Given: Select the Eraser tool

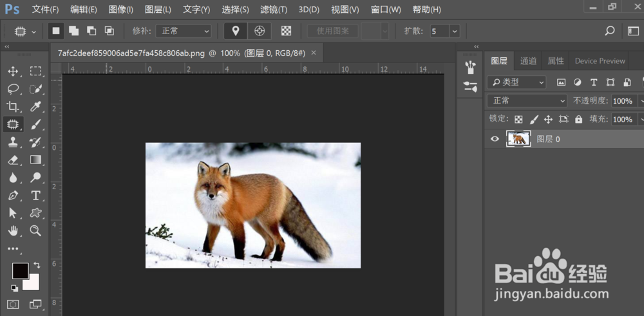Looking at the screenshot, I should pos(13,160).
